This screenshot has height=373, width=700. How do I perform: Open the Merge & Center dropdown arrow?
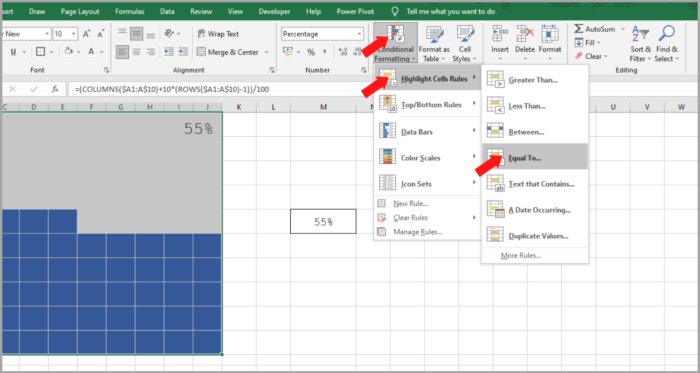(267, 52)
